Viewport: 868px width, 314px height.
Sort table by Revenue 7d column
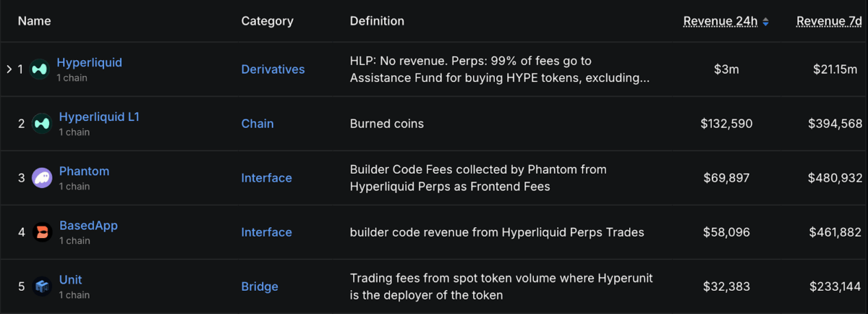(829, 21)
